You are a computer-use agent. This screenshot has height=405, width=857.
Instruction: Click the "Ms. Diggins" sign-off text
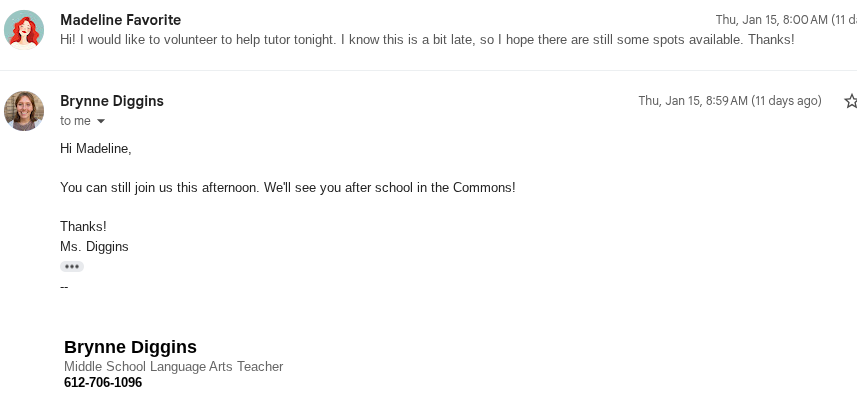94,246
